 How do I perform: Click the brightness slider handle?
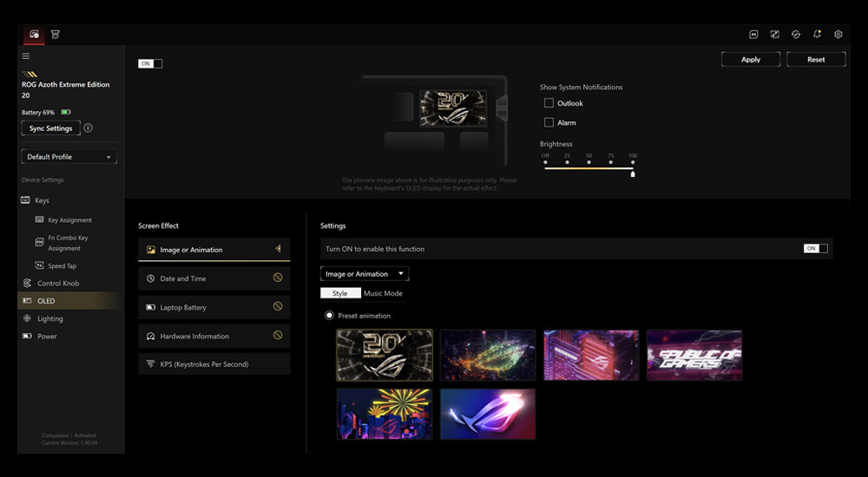633,173
